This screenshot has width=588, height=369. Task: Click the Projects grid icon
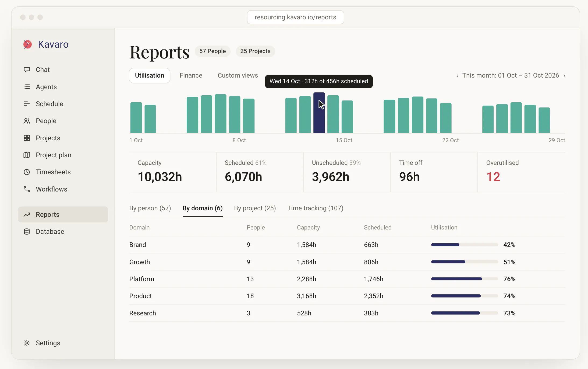(27, 138)
